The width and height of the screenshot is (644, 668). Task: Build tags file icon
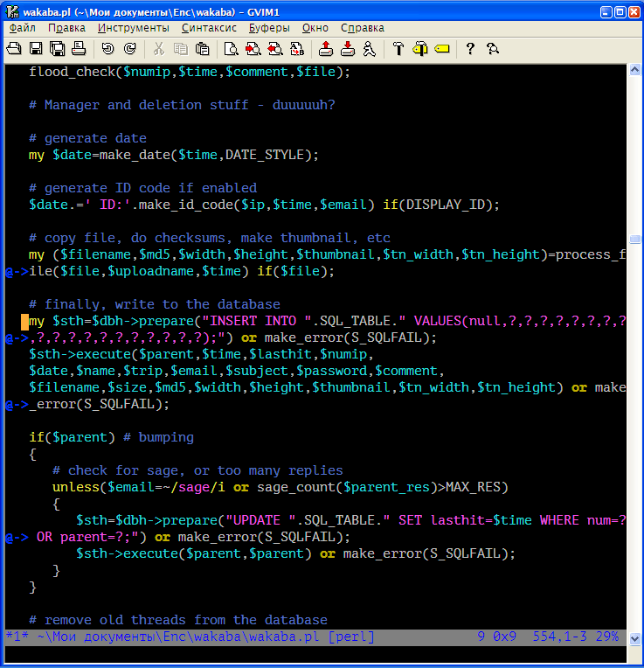(x=420, y=49)
